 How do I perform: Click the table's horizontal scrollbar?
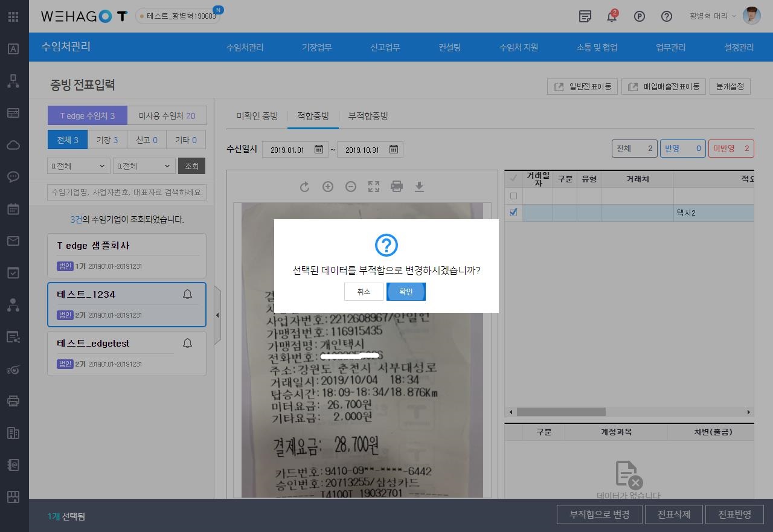coord(561,412)
